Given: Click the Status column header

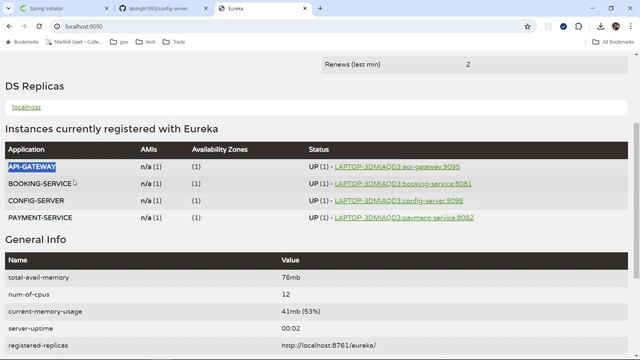Looking at the screenshot, I should [x=318, y=149].
